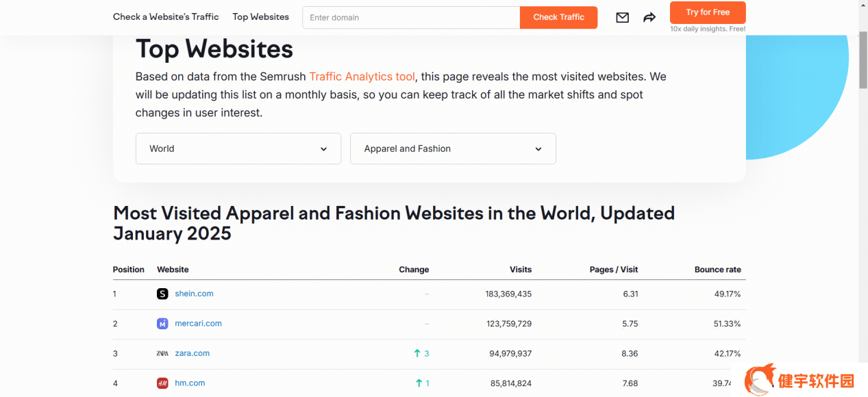This screenshot has height=397, width=868.
Task: Click the green up arrow beside zara.com
Action: pos(417,353)
